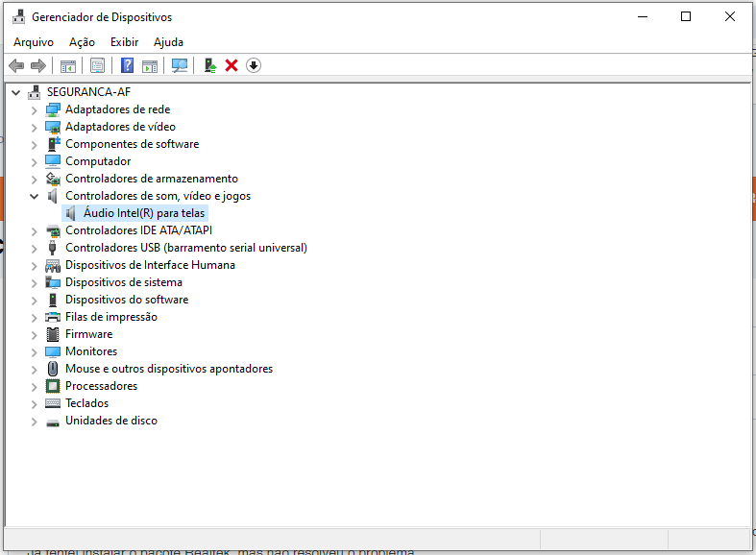Click the red X Uninstall device icon
756x555 pixels.
232,65
